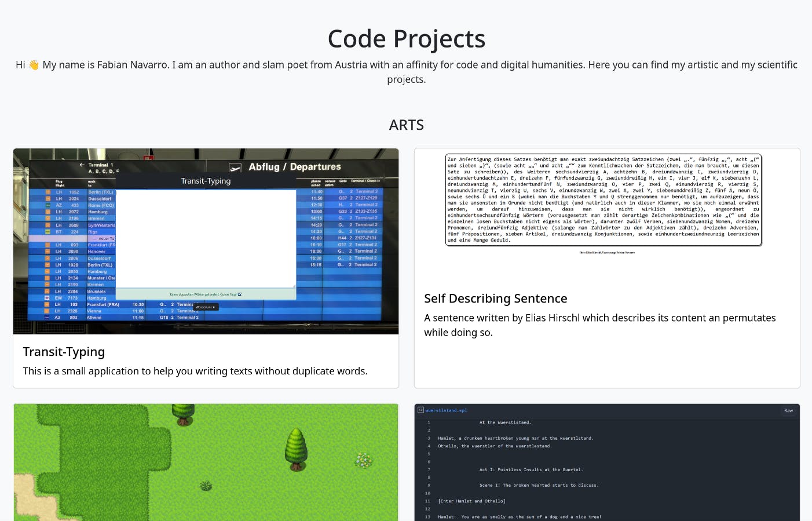Viewport: 812px width, 521px height.
Task: Click the flower patch in the game preview
Action: click(x=364, y=461)
